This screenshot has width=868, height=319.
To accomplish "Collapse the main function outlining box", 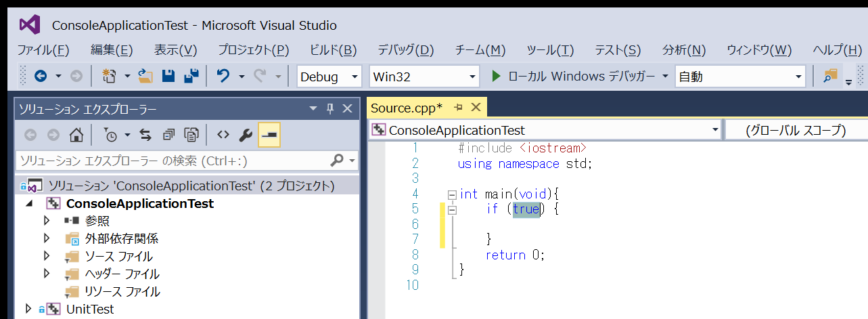I will pos(452,194).
